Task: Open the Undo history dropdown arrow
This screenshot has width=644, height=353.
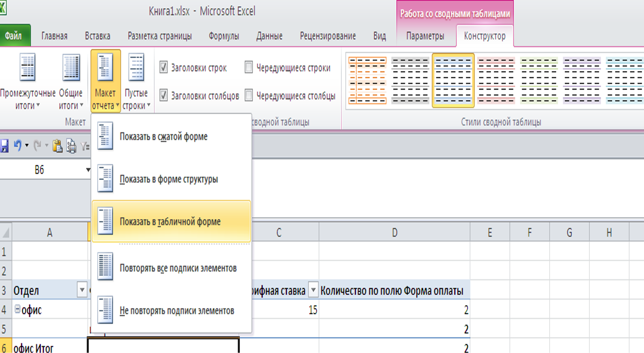Action: coord(27,145)
